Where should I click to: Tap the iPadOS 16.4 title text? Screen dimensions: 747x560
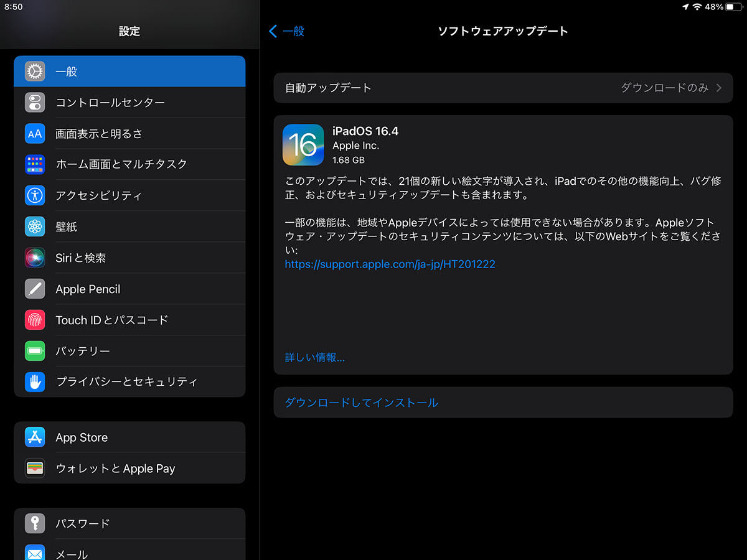(x=365, y=131)
